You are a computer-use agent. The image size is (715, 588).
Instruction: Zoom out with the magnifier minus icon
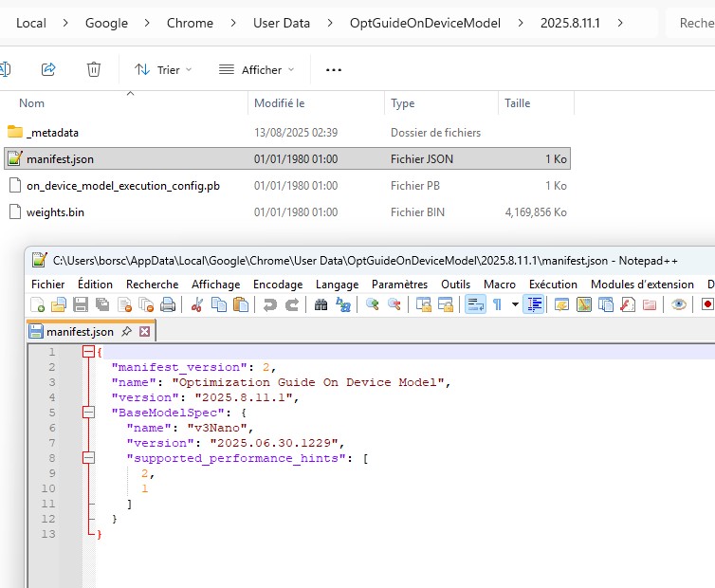pos(394,304)
